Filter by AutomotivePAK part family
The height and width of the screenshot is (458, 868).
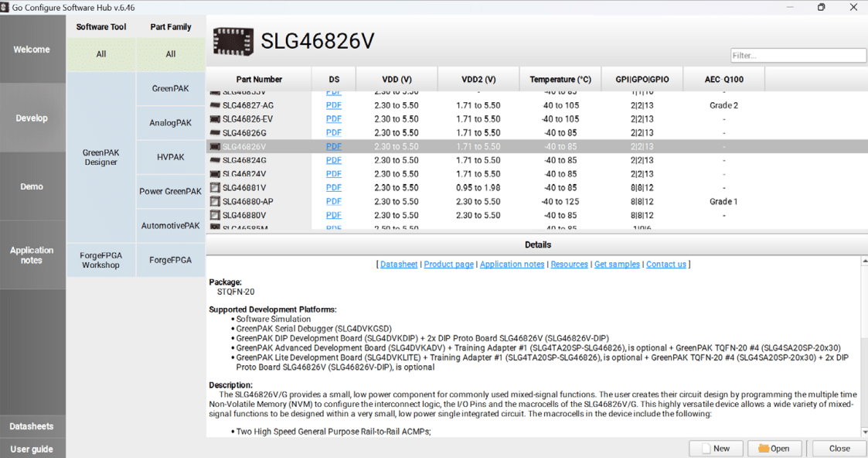pos(171,226)
